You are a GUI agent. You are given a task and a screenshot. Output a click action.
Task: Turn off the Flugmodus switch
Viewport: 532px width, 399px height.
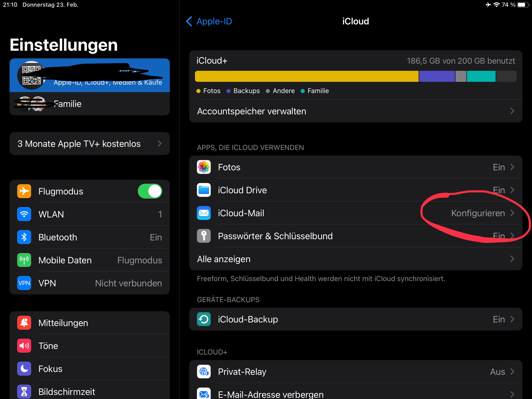tap(150, 191)
